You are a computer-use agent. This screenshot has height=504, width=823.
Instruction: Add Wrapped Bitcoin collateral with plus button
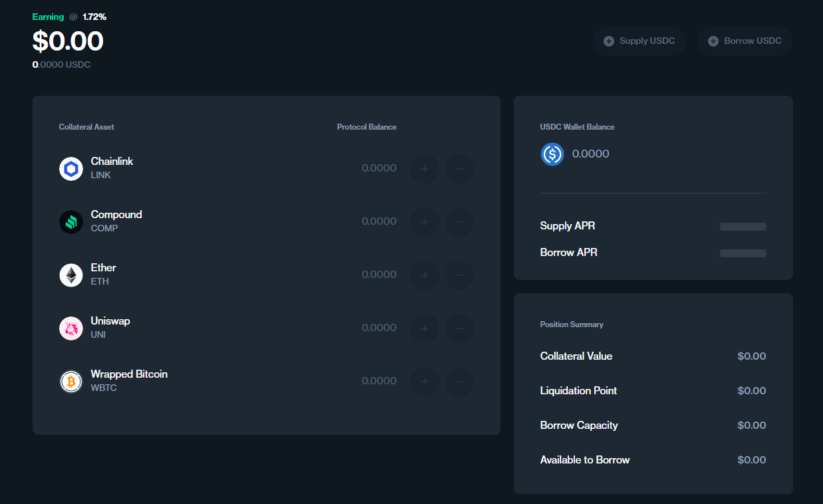pos(425,382)
